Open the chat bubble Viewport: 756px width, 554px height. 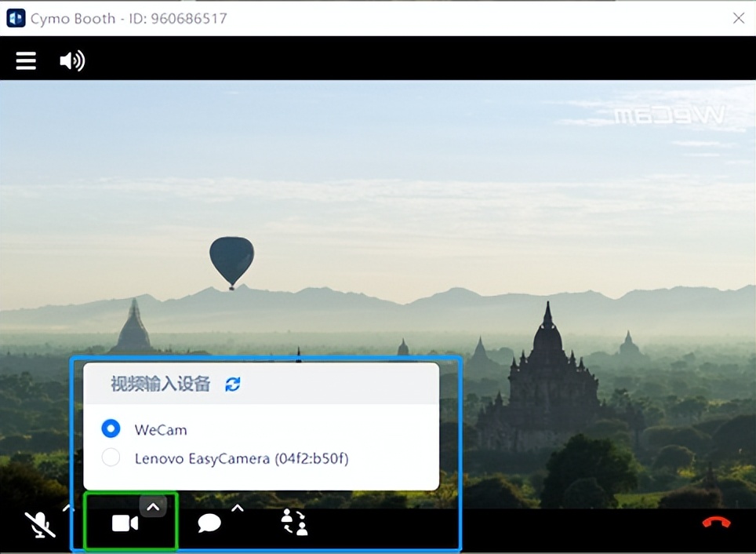click(209, 523)
